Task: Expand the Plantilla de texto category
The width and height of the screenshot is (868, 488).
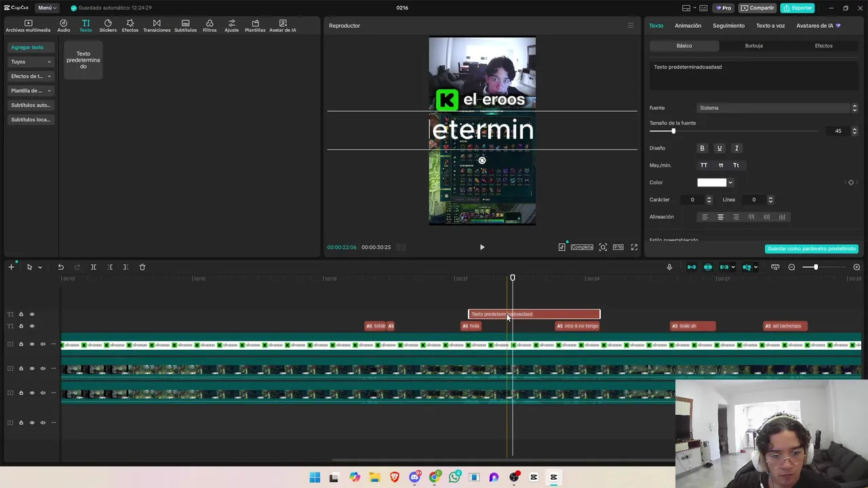Action: point(31,91)
